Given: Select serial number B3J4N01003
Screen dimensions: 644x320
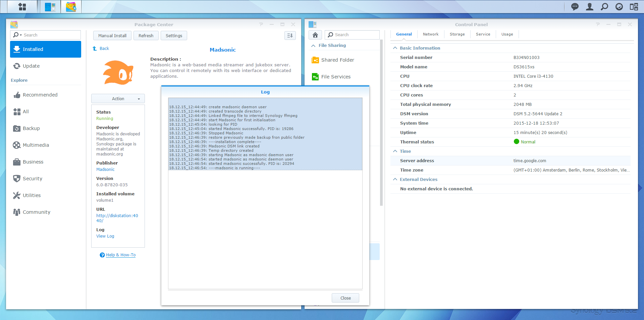Looking at the screenshot, I should [x=527, y=58].
